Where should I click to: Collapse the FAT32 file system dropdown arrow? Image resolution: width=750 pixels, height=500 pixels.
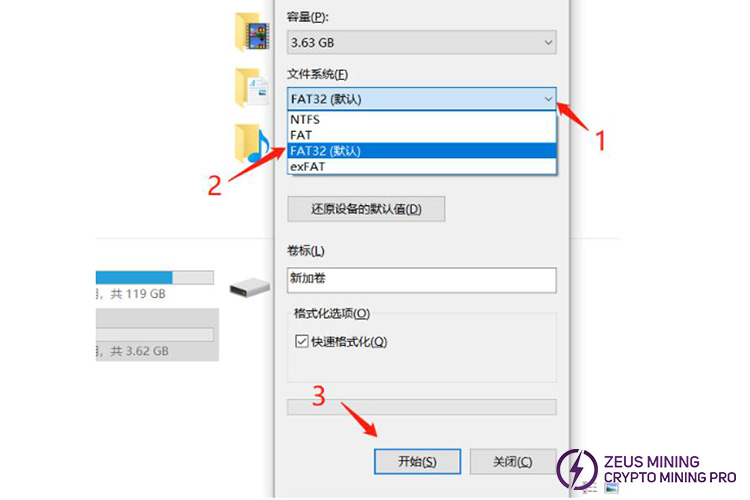click(x=548, y=99)
